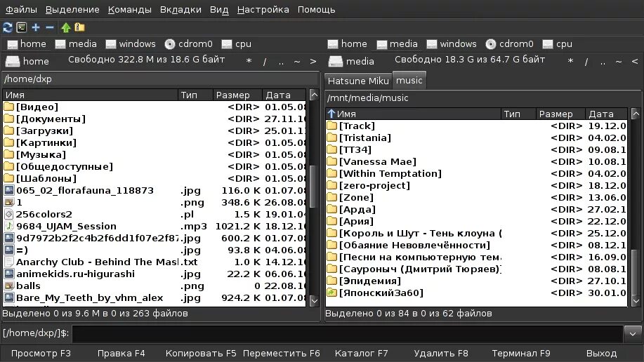Select cpu drive button in right panel

coord(557,44)
